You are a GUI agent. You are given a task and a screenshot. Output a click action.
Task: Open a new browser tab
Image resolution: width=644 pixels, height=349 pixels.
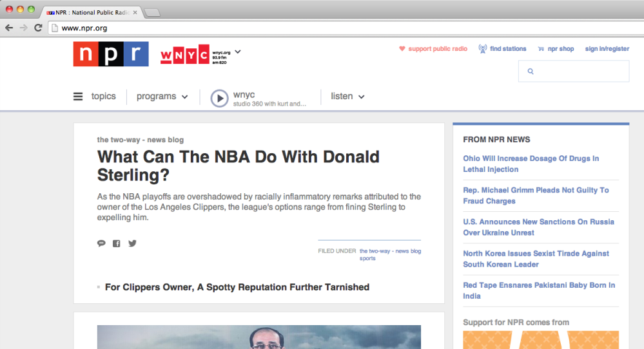coord(153,13)
